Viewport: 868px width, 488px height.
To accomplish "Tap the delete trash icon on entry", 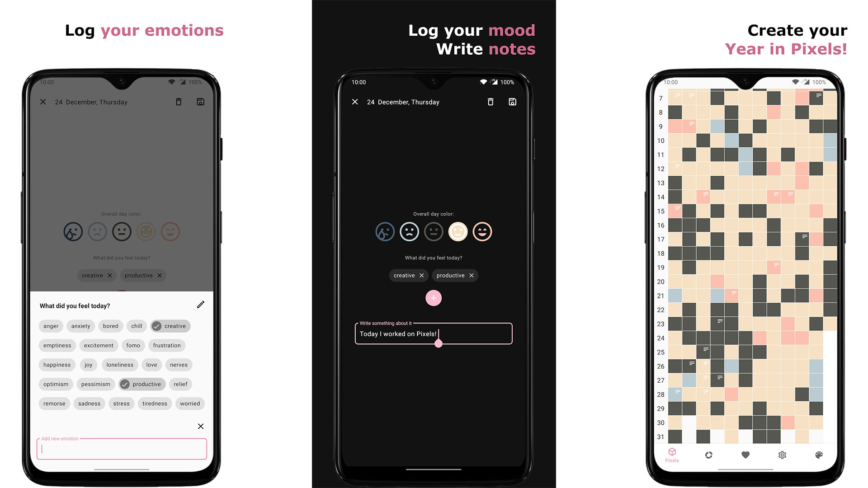I will coord(490,102).
